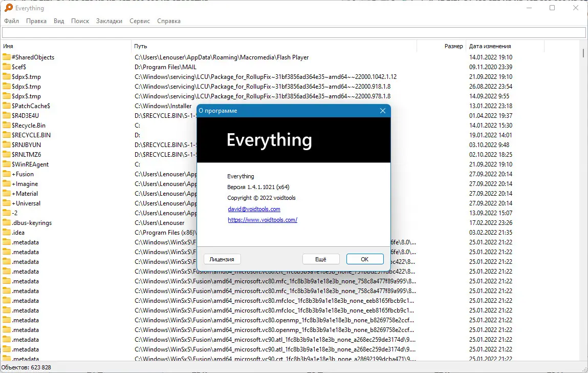Select the $RNJBYUN folder icon
Viewport: 588px width, 373px height.
pyautogui.click(x=6, y=144)
